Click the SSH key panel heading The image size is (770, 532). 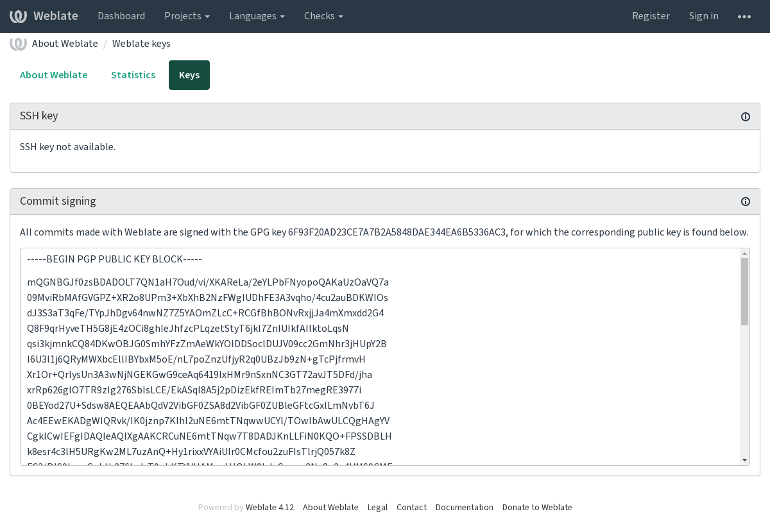tap(39, 116)
